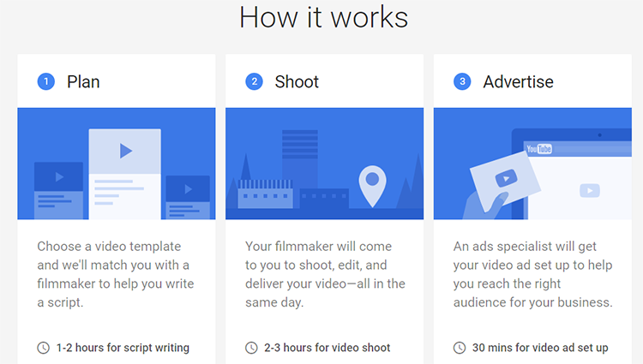Click the number 3 step badge
643x364 pixels.
tap(462, 82)
